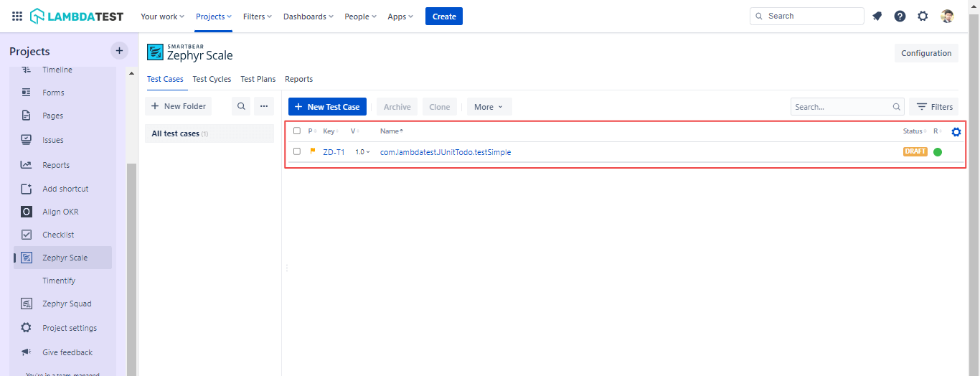Image resolution: width=980 pixels, height=376 pixels.
Task: Click the orange priority flag for ZD-T1
Action: point(313,151)
